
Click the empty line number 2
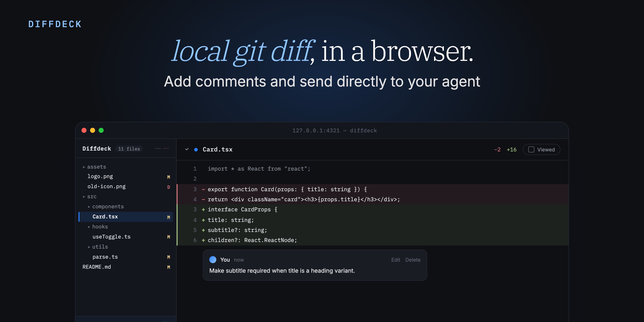195,179
